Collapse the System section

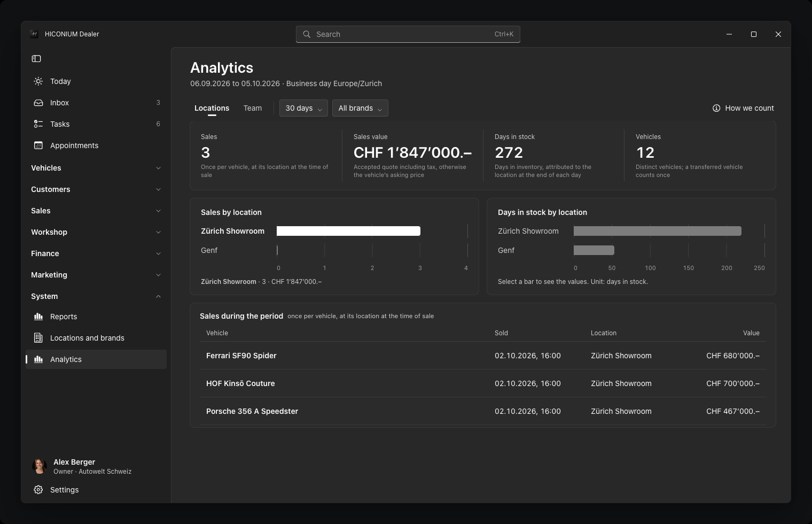tap(96, 296)
